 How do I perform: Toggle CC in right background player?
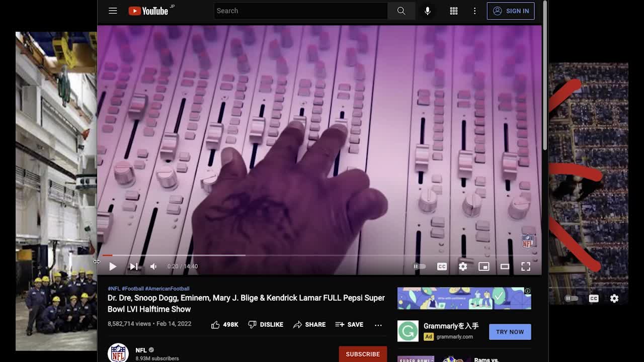[x=594, y=298]
